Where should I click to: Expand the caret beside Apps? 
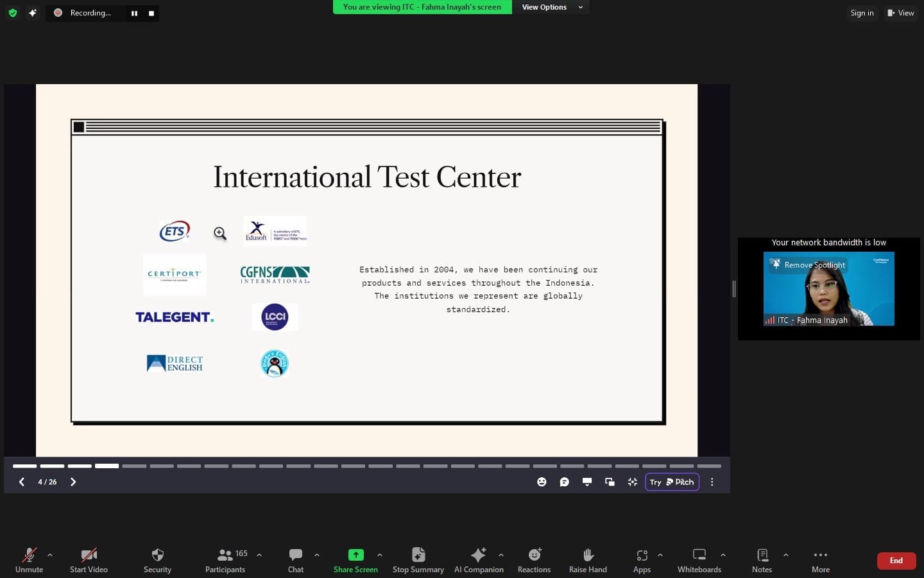pyautogui.click(x=660, y=555)
